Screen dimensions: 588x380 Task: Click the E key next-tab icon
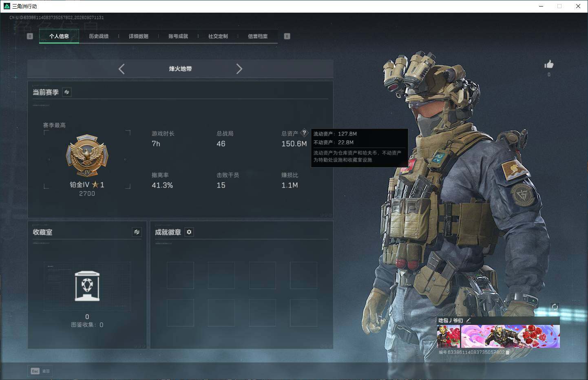(x=287, y=36)
